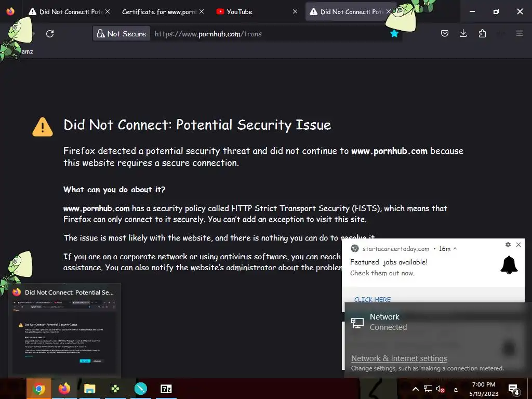
Task: Click the Firefox taskbar icon
Action: [64, 389]
